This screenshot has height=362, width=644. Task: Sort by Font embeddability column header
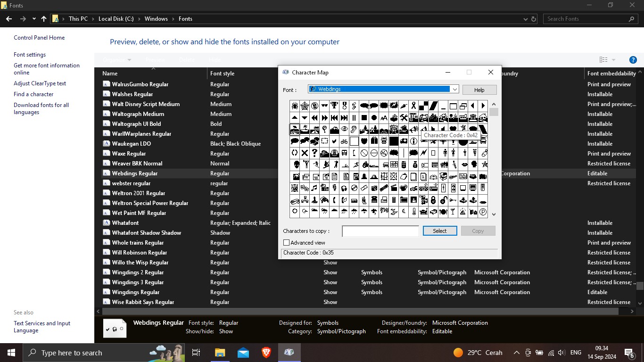(x=611, y=74)
